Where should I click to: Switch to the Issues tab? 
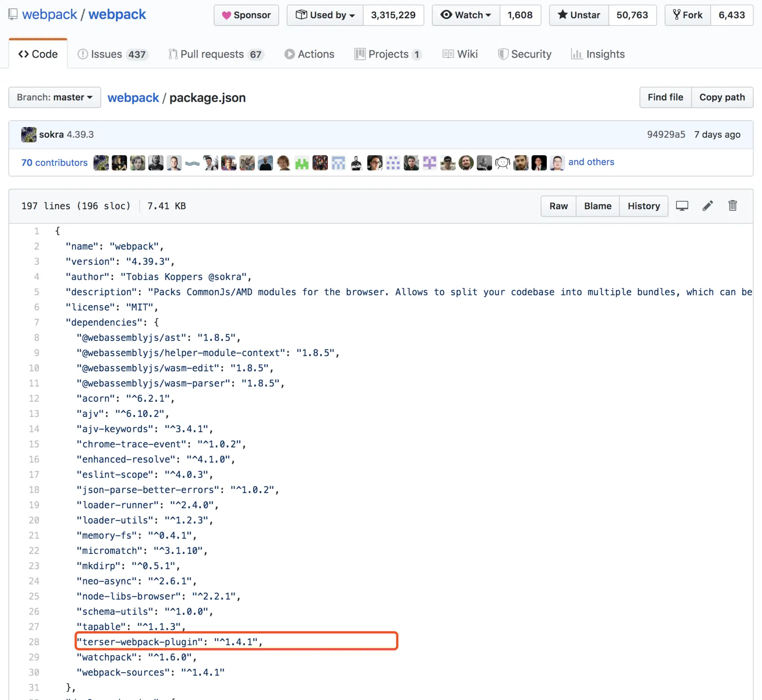pyautogui.click(x=113, y=54)
